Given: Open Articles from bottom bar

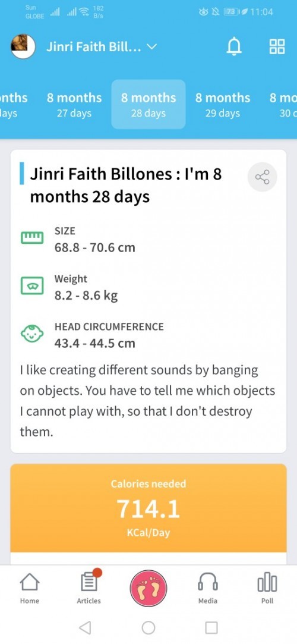Looking at the screenshot, I should [89, 588].
